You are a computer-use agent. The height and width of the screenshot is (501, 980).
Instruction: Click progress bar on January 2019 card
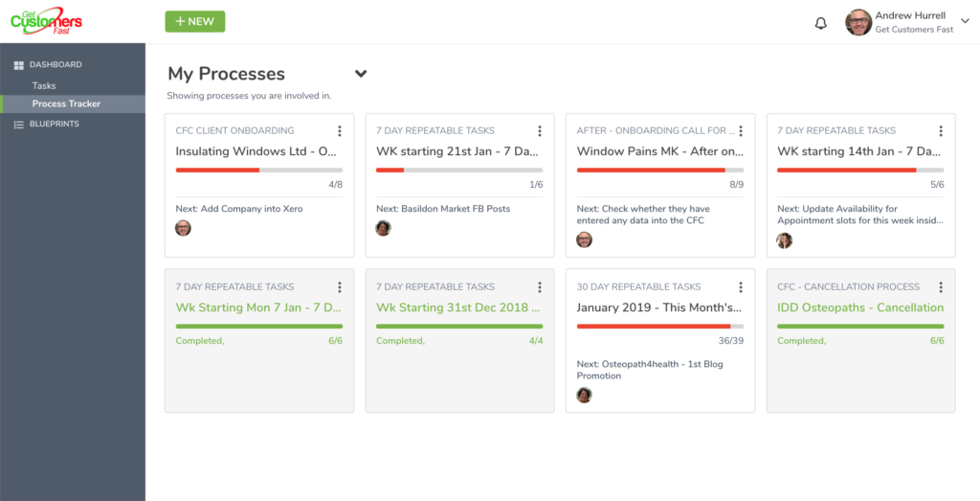pos(660,327)
